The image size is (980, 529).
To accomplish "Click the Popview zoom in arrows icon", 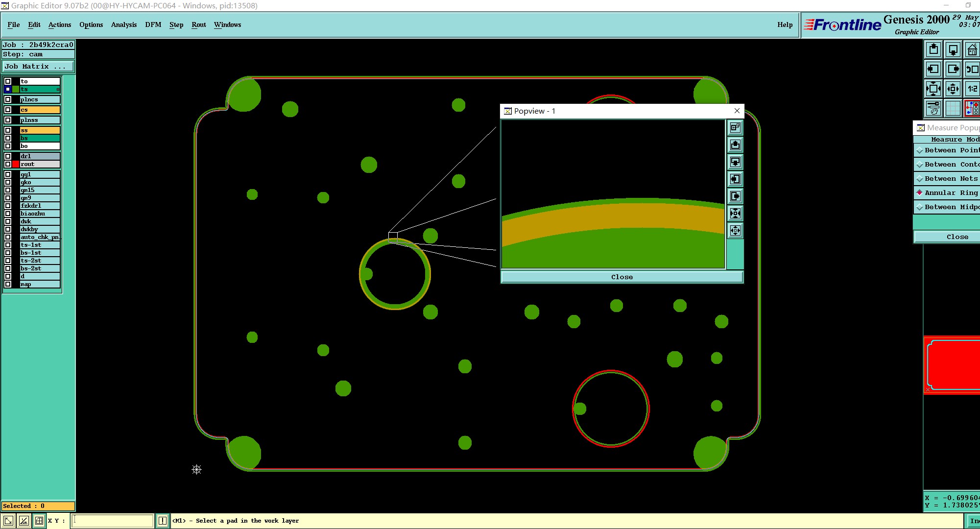I will coord(735,214).
